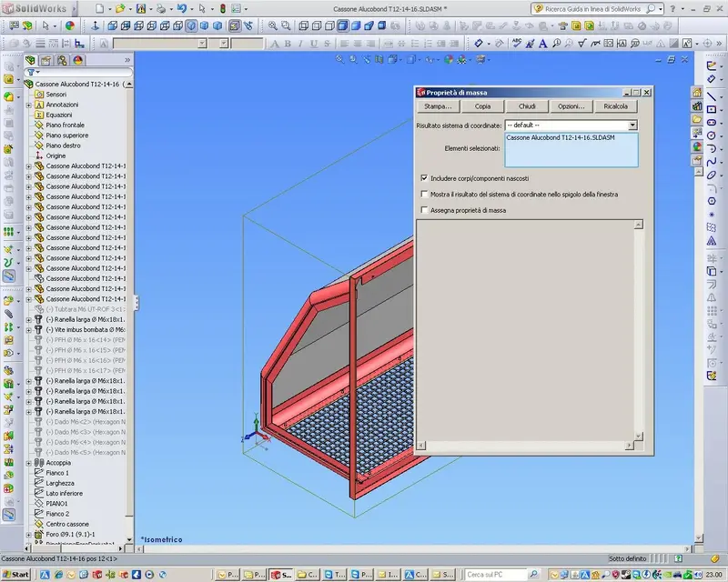Click the Opzioni... button
The width and height of the screenshot is (728, 582).
pos(571,106)
